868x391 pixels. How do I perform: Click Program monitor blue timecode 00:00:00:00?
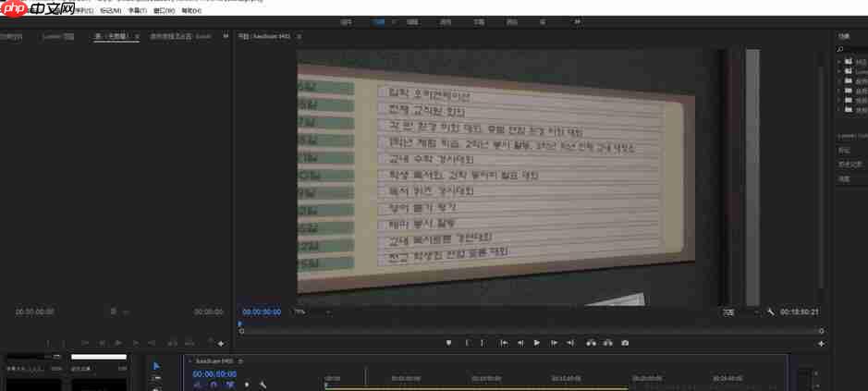(262, 312)
